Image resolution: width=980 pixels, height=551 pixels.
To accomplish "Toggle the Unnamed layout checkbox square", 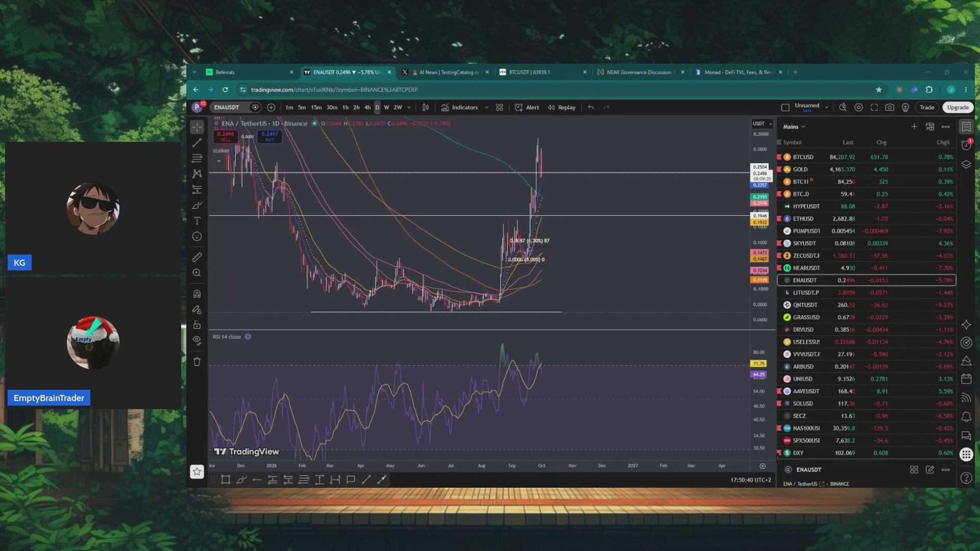I will point(786,107).
